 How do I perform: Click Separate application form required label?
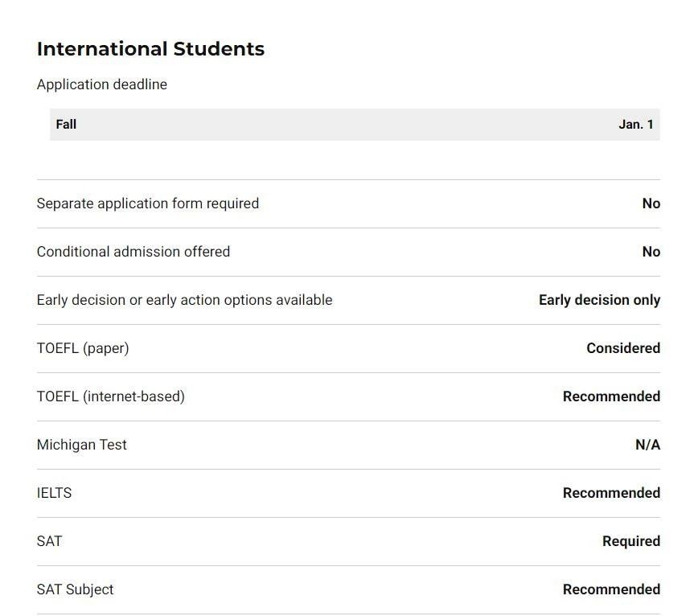[148, 203]
